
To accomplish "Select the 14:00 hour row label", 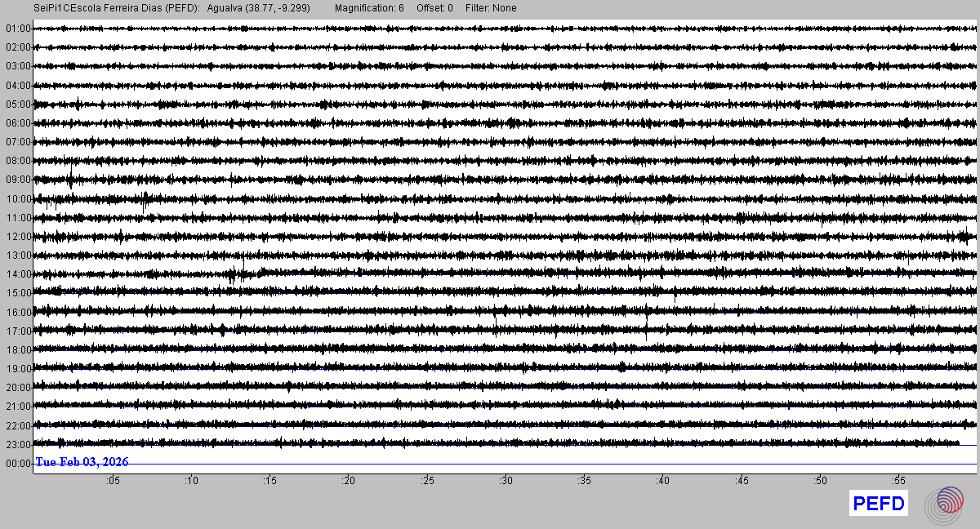I will pyautogui.click(x=17, y=274).
